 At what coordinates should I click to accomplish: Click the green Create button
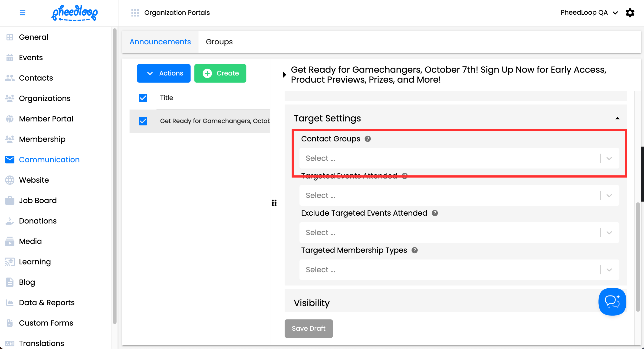pyautogui.click(x=220, y=73)
